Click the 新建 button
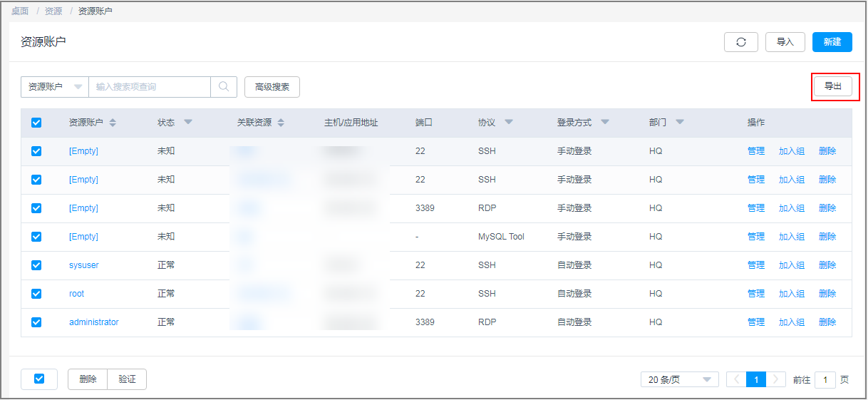 point(832,42)
